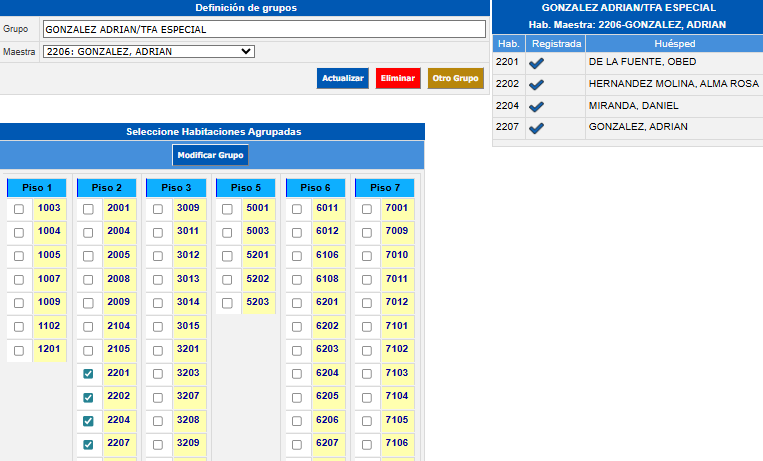Click the Piso 7 floor header
Screen dimensions: 763x461
click(384, 188)
